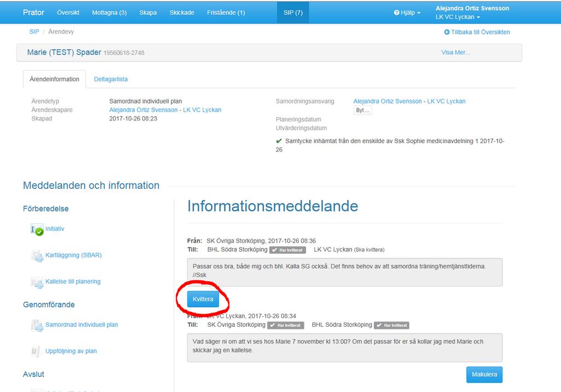Click the Makulera button

(484, 374)
